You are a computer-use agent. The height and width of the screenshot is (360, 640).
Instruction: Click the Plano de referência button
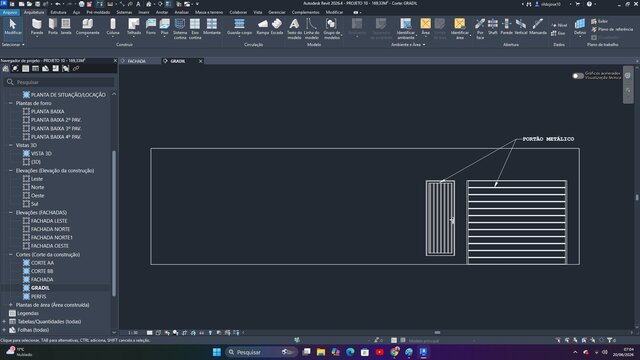coord(612,29)
